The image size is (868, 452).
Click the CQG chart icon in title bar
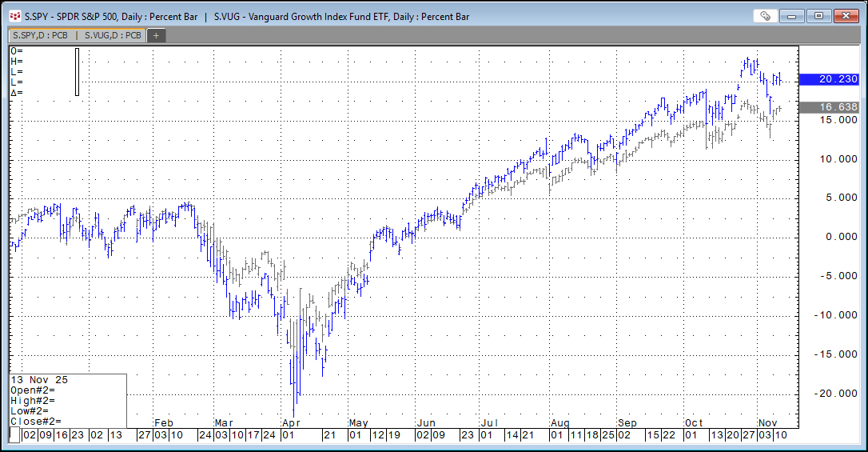click(x=14, y=16)
